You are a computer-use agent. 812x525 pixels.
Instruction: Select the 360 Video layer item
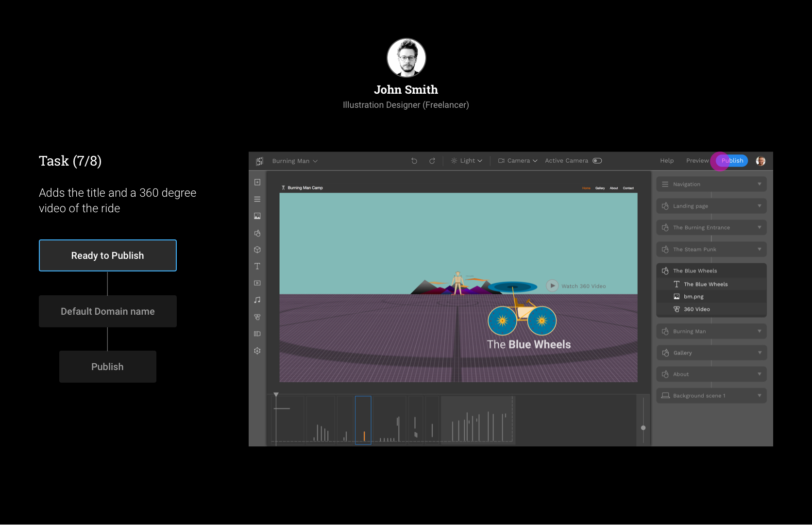click(x=696, y=309)
